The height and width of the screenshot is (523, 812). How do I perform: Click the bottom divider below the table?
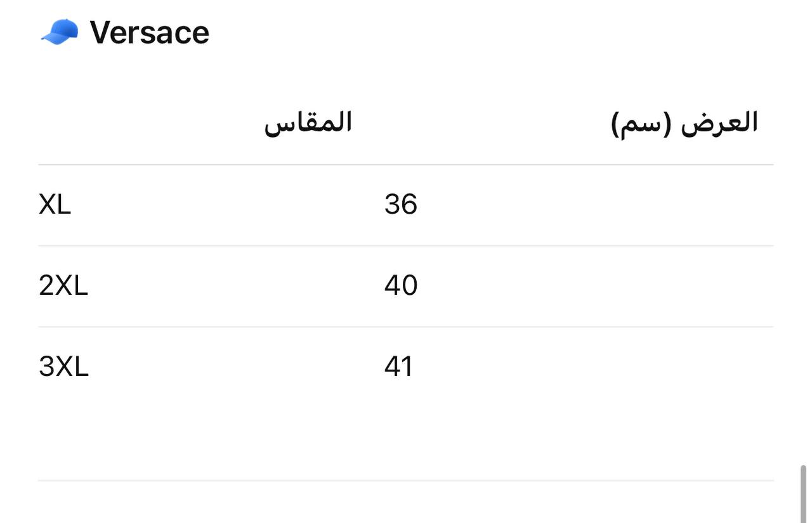(x=406, y=481)
